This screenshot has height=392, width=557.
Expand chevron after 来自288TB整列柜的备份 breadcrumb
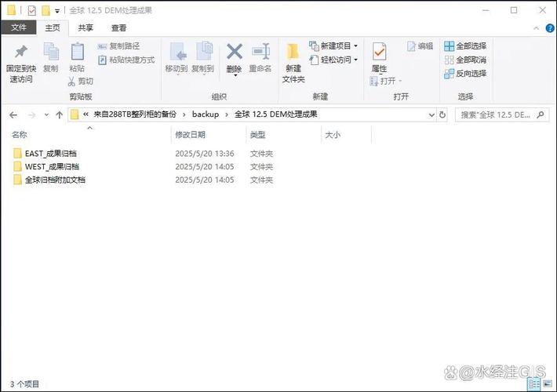click(184, 114)
